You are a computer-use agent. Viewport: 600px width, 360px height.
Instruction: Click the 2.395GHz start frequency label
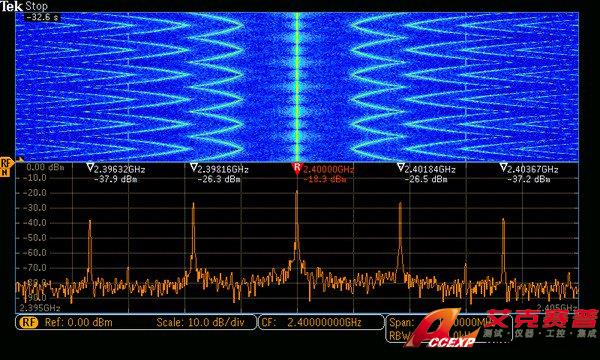(x=40, y=308)
